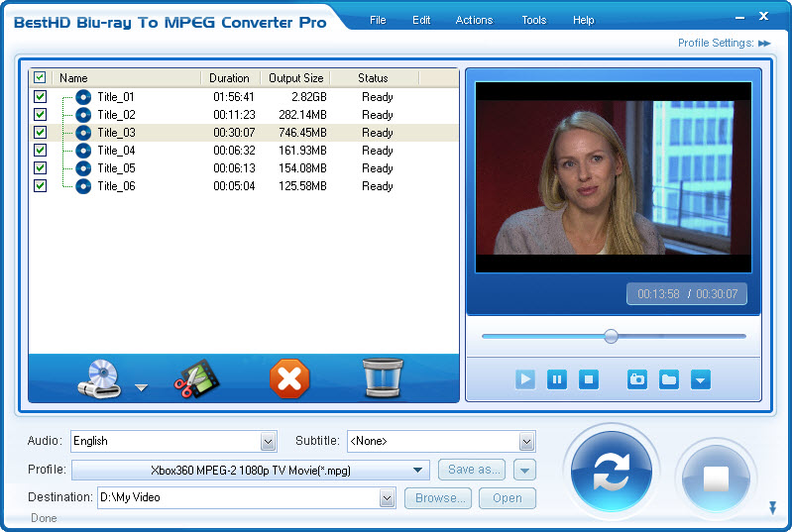Image resolution: width=792 pixels, height=532 pixels.
Task: Select the Title_05 row name
Action: click(116, 168)
